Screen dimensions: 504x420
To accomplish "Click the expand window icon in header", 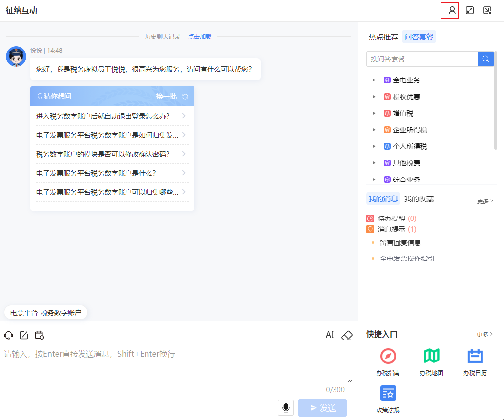I will click(x=470, y=10).
